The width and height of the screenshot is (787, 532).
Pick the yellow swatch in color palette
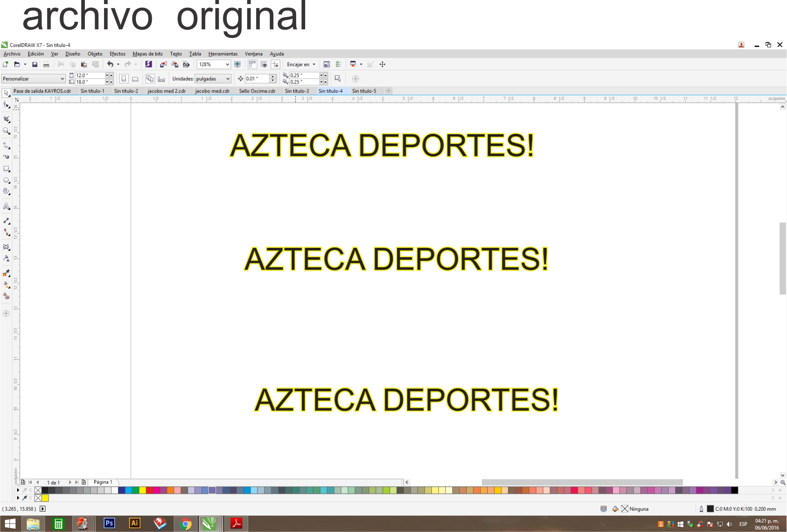142,490
